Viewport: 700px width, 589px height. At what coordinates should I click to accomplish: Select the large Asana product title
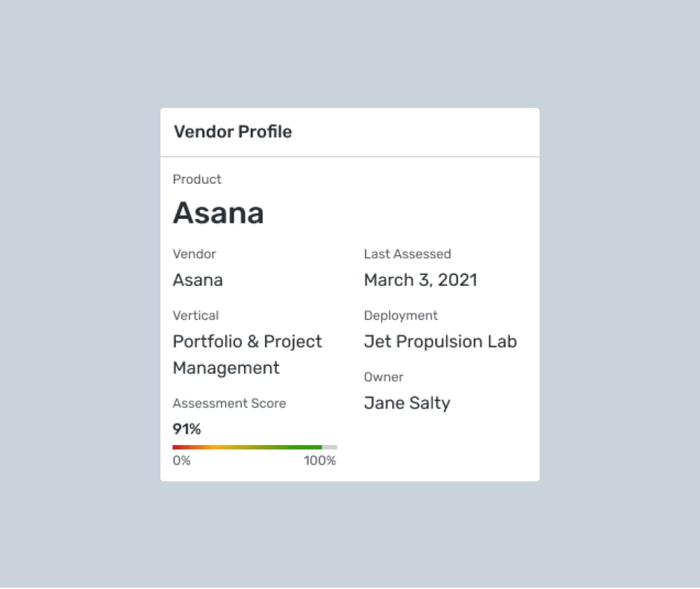coord(218,213)
